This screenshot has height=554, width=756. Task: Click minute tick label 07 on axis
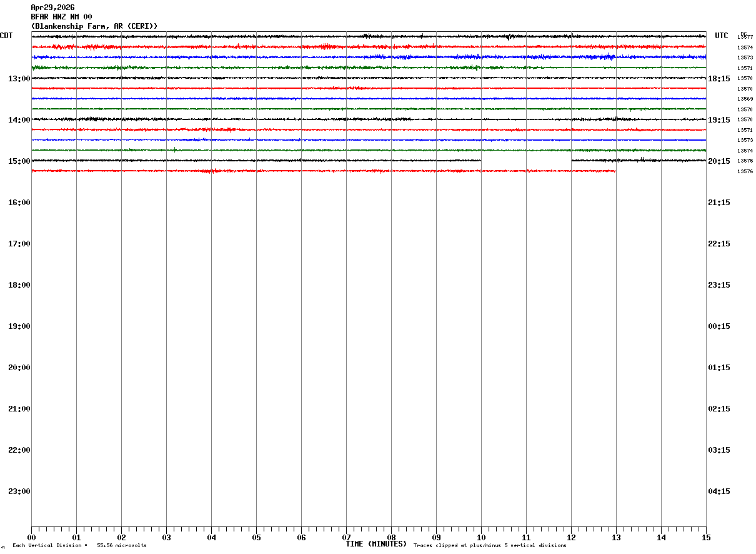pyautogui.click(x=346, y=538)
